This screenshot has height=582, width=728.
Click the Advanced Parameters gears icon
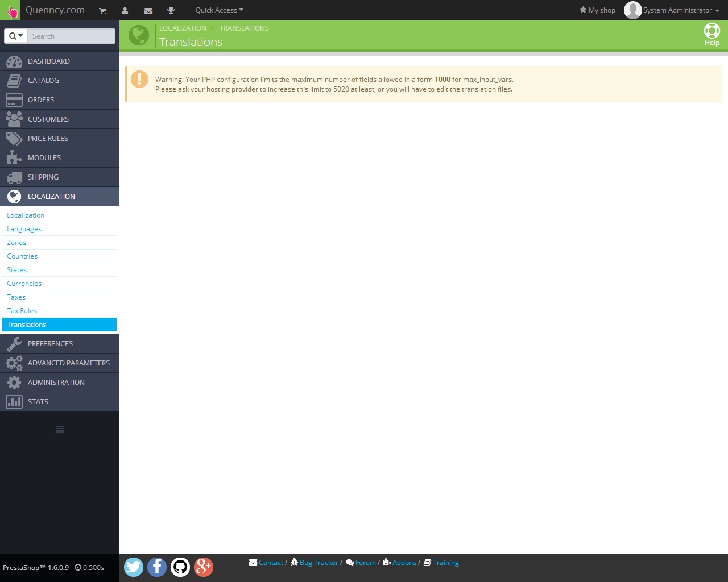pyautogui.click(x=14, y=363)
